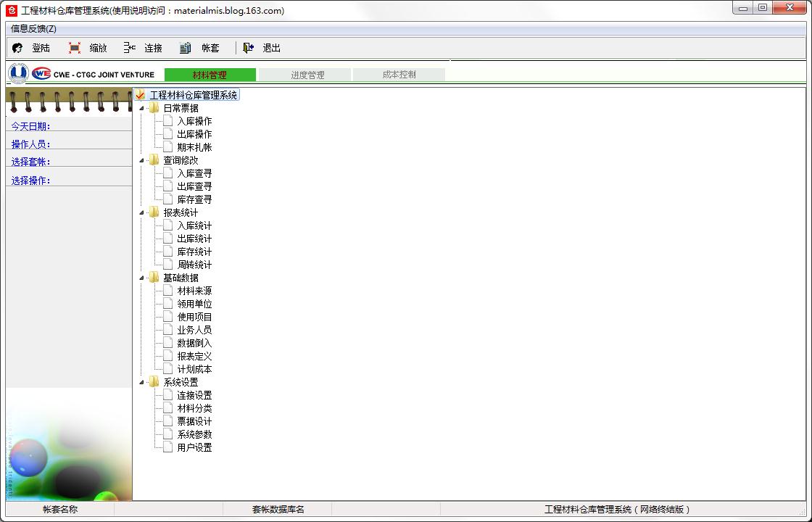Click the 报表统计 folder icon
This screenshot has height=522, width=812.
pos(154,212)
